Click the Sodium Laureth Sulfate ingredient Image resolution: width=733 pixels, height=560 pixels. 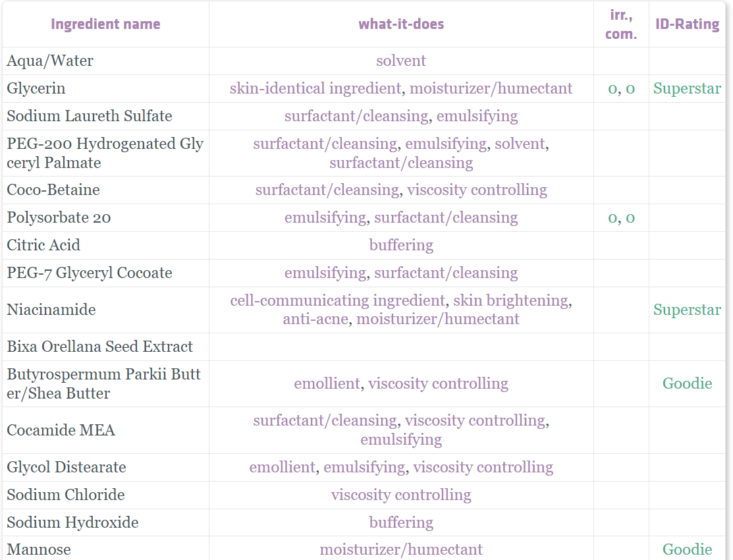click(x=90, y=116)
